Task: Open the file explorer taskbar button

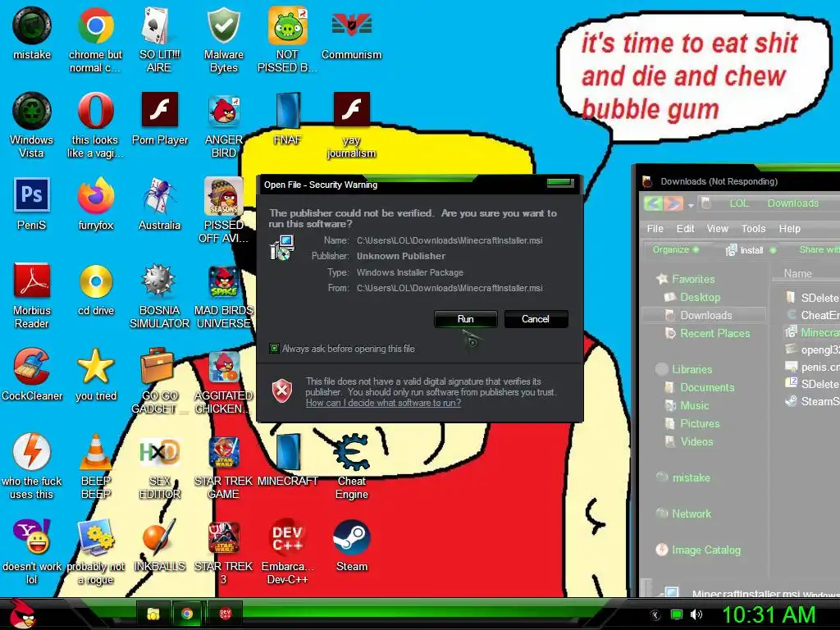Action: pyautogui.click(x=153, y=614)
